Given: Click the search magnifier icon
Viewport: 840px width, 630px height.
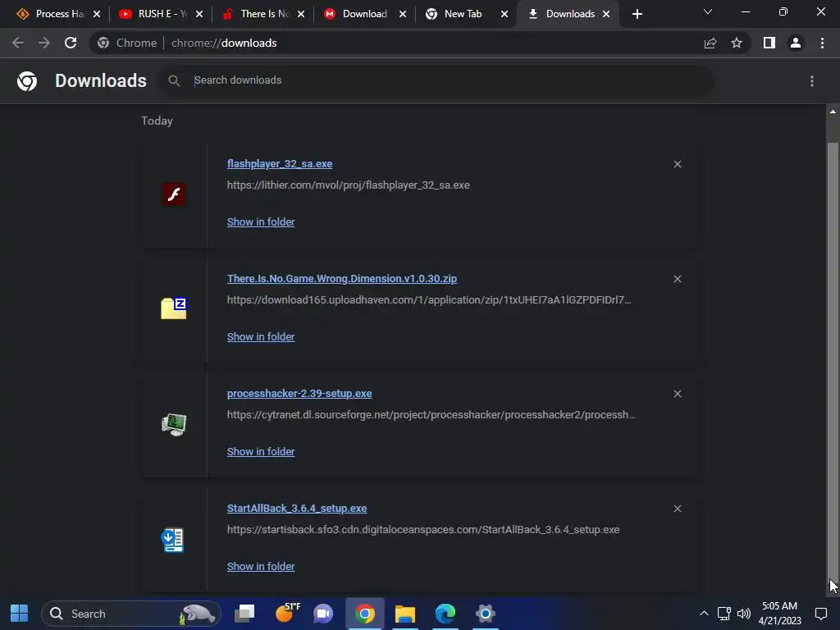Looking at the screenshot, I should click(x=174, y=80).
